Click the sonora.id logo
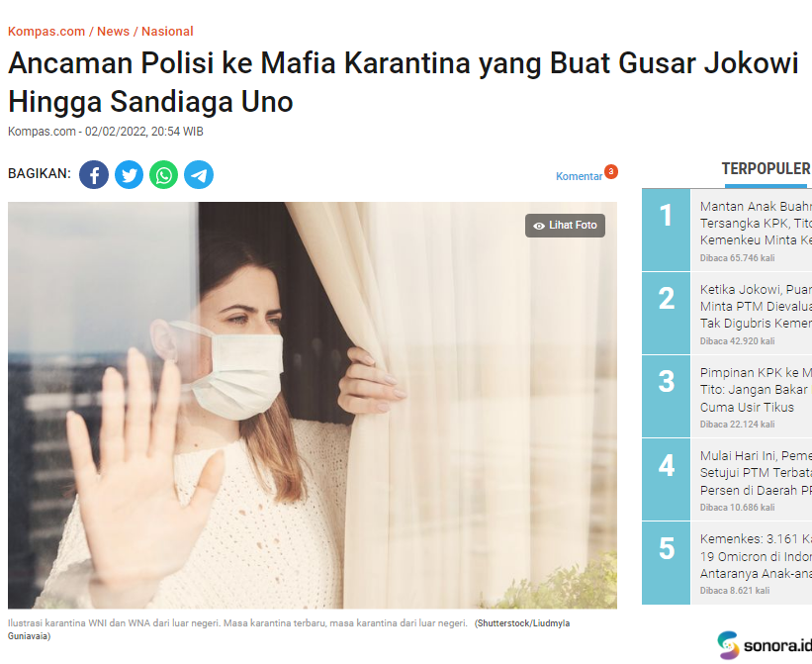Viewport: 812px width, 664px height. click(765, 645)
